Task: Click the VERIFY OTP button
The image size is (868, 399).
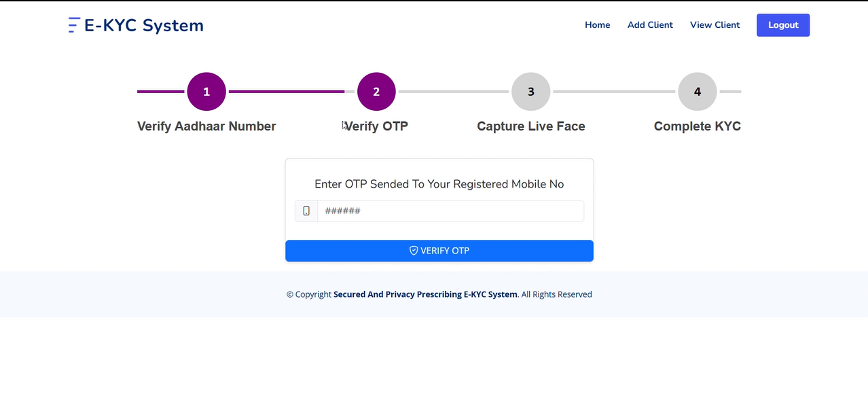Action: click(x=439, y=250)
